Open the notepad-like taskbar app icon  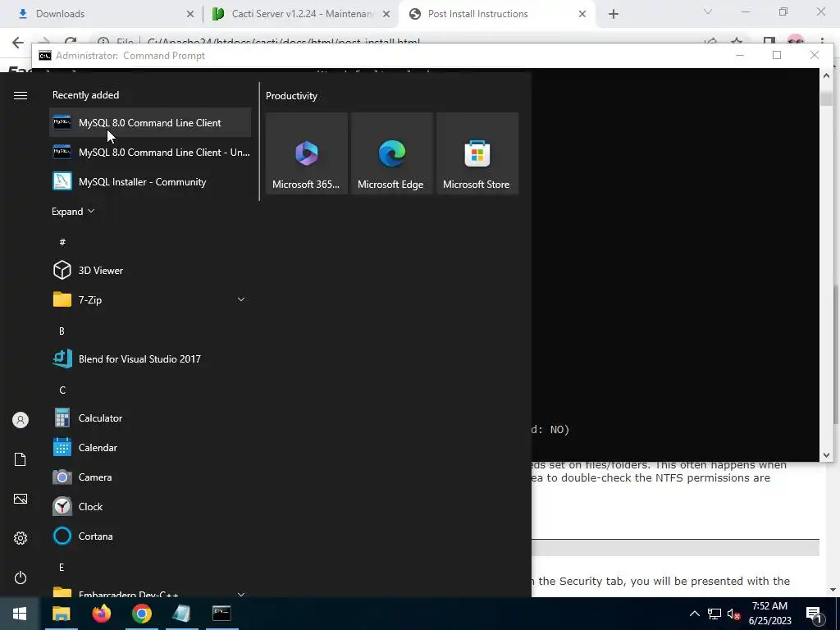click(x=181, y=614)
